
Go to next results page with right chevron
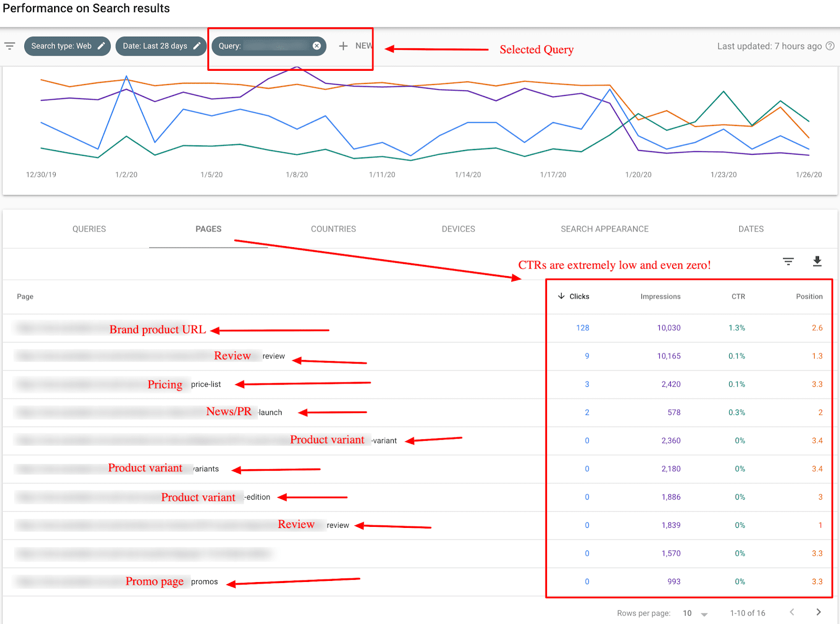(818, 612)
